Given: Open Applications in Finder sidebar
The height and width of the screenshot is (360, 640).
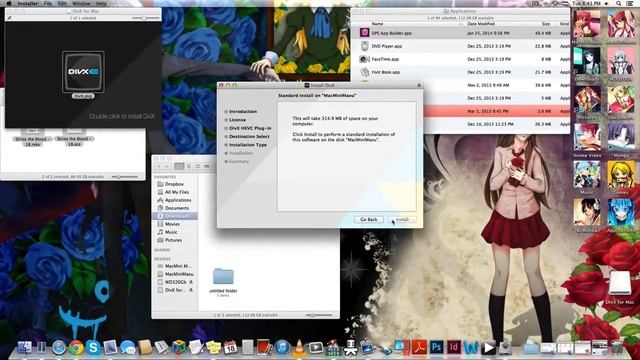Looking at the screenshot, I should 178,200.
